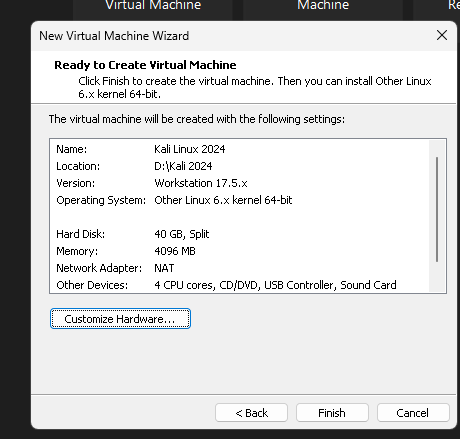Click the wizard title bar text
This screenshot has width=460, height=440.
(x=114, y=36)
